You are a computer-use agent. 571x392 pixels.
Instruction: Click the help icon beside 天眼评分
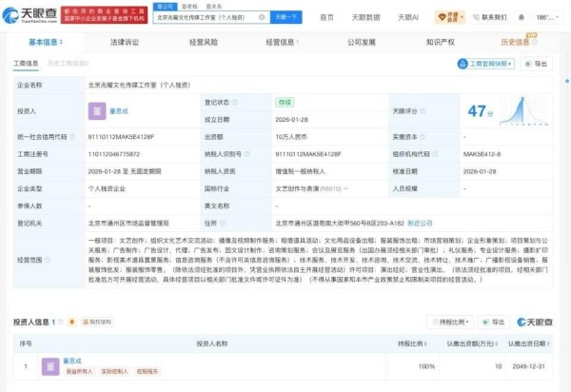pyautogui.click(x=423, y=111)
